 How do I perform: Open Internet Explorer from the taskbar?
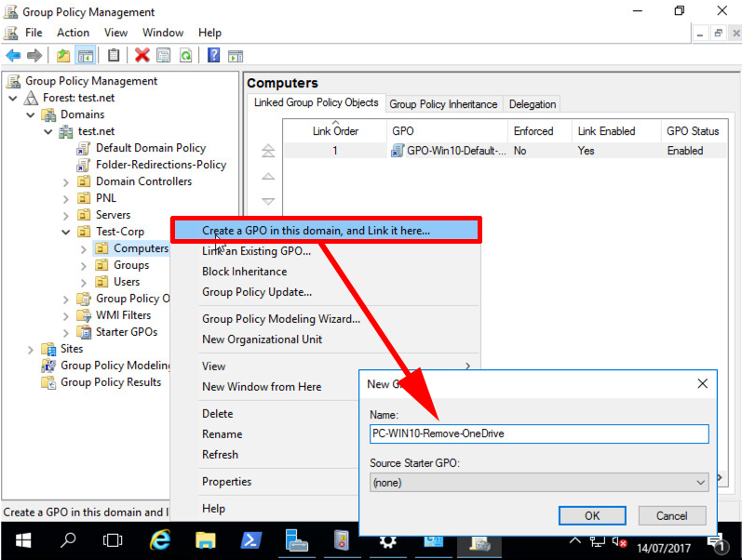coord(160,540)
